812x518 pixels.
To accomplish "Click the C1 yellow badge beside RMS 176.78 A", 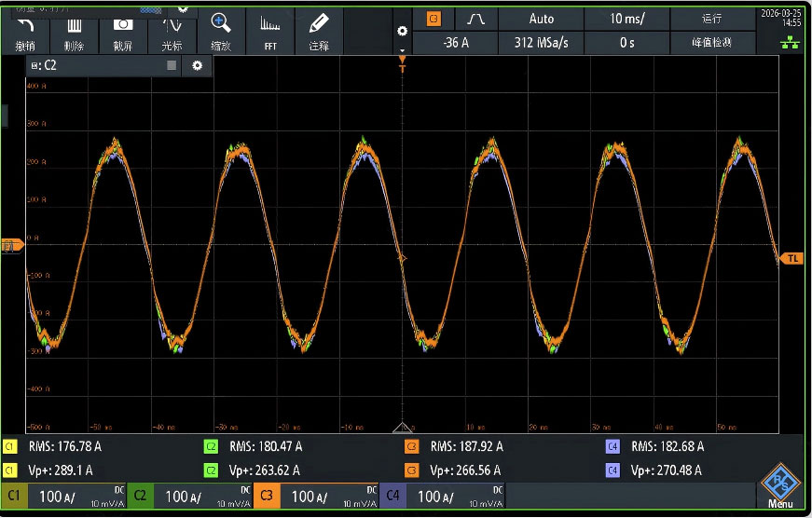I will 10,446.
